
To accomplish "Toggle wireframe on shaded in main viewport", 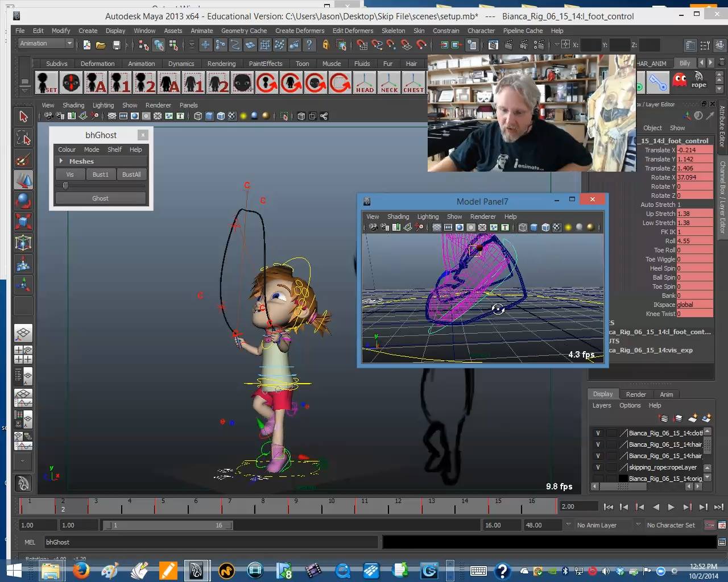I will [x=221, y=116].
